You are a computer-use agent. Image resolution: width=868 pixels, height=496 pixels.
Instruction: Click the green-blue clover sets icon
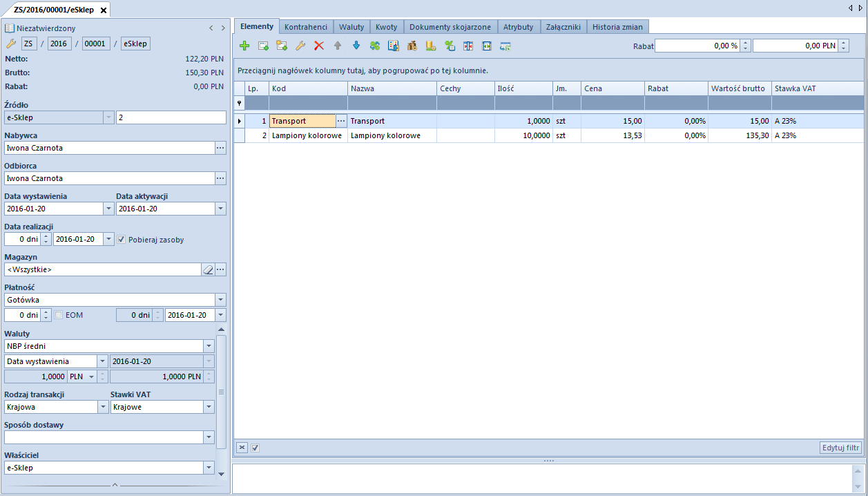click(375, 46)
